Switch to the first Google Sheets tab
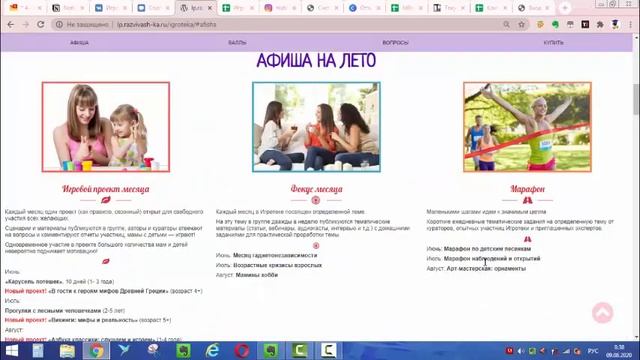Viewport: 640px width, 360px height. [239, 8]
